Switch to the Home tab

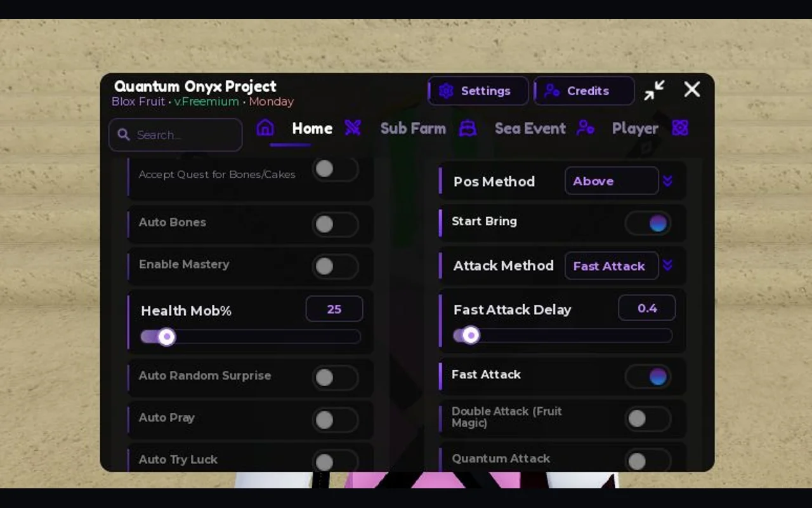point(312,128)
